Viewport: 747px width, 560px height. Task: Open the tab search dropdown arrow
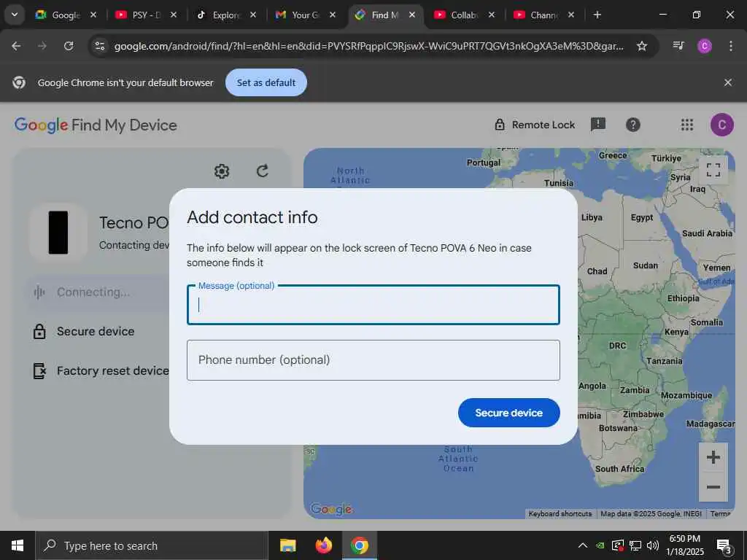click(15, 15)
